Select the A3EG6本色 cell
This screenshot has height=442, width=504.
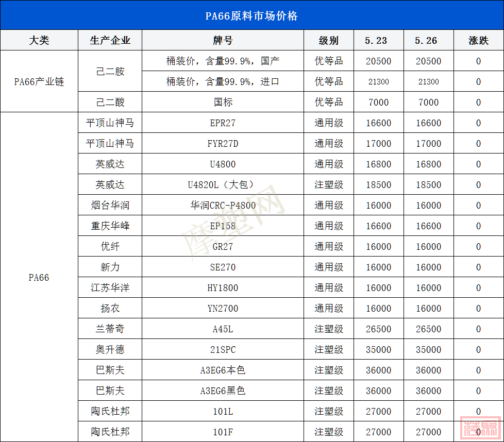223,370
